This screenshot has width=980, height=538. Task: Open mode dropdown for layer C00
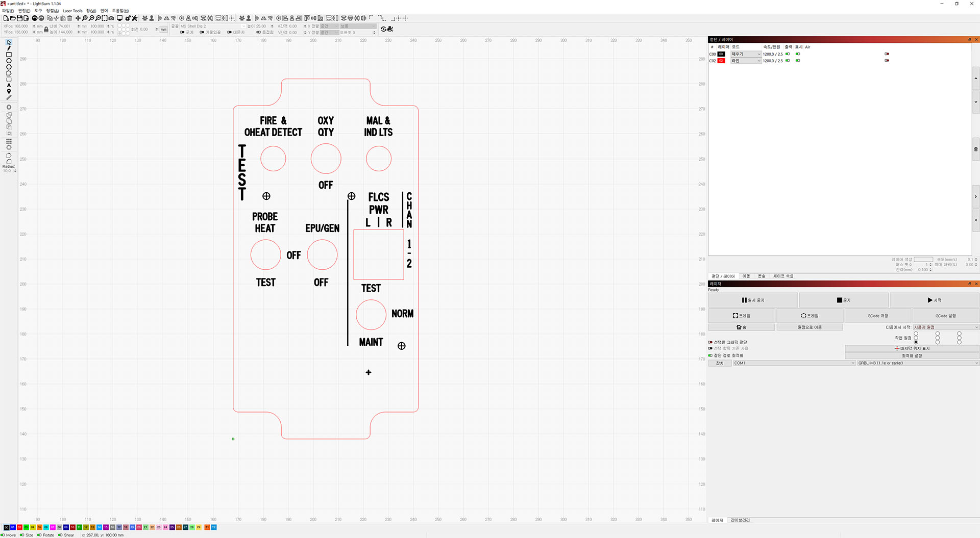746,54
